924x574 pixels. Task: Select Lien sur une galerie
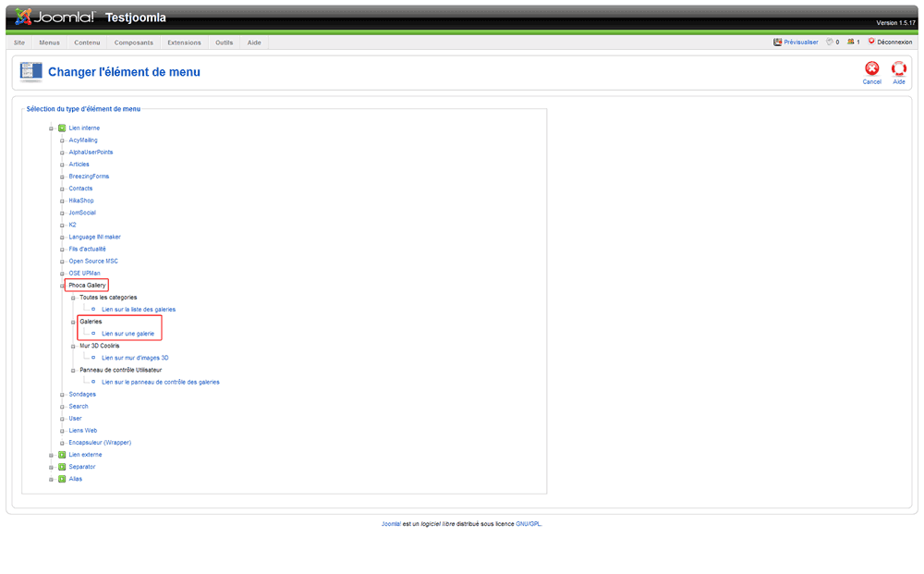click(x=128, y=334)
